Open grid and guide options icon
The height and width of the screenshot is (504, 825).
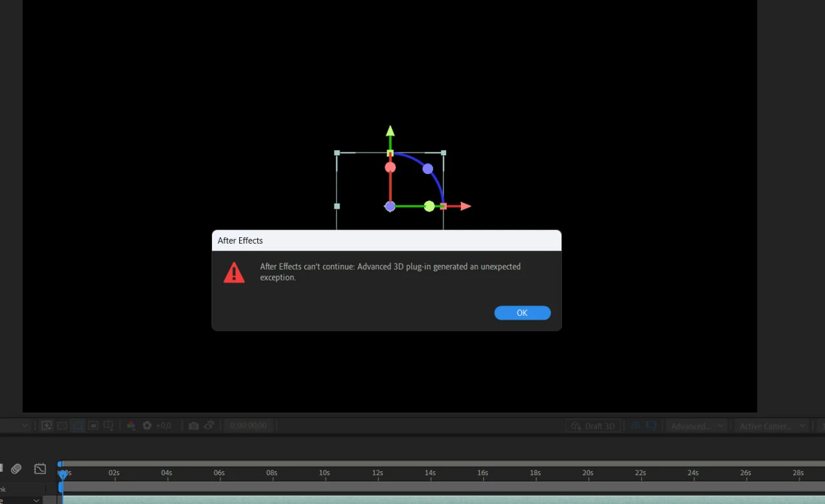(x=108, y=425)
